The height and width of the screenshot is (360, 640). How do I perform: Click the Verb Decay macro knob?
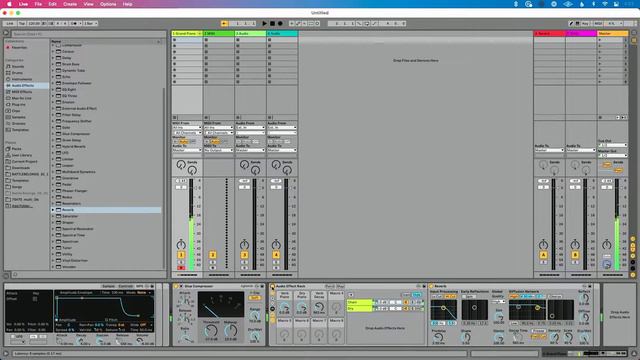(x=319, y=307)
